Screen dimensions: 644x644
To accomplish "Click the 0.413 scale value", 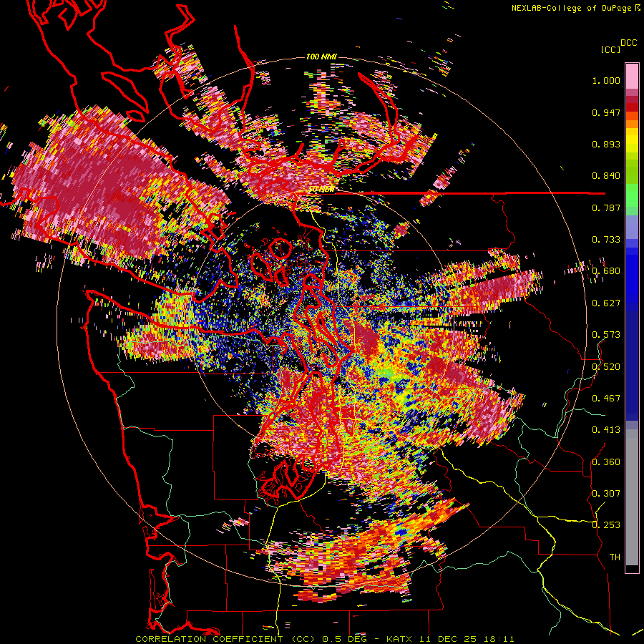I will [606, 430].
